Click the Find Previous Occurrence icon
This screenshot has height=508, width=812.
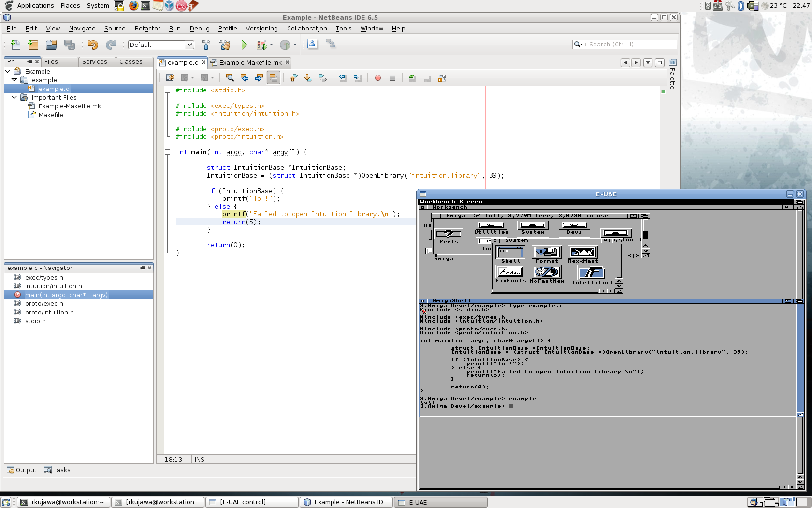(245, 78)
